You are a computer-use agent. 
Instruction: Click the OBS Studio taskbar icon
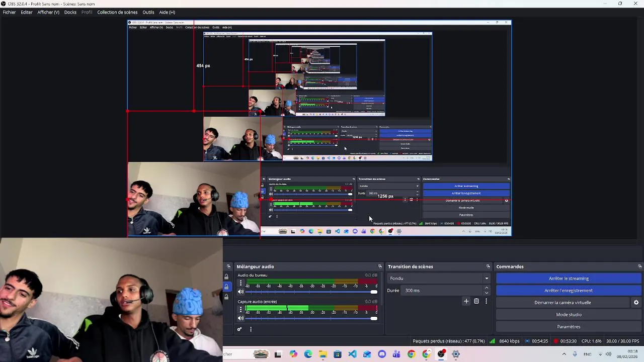click(441, 354)
